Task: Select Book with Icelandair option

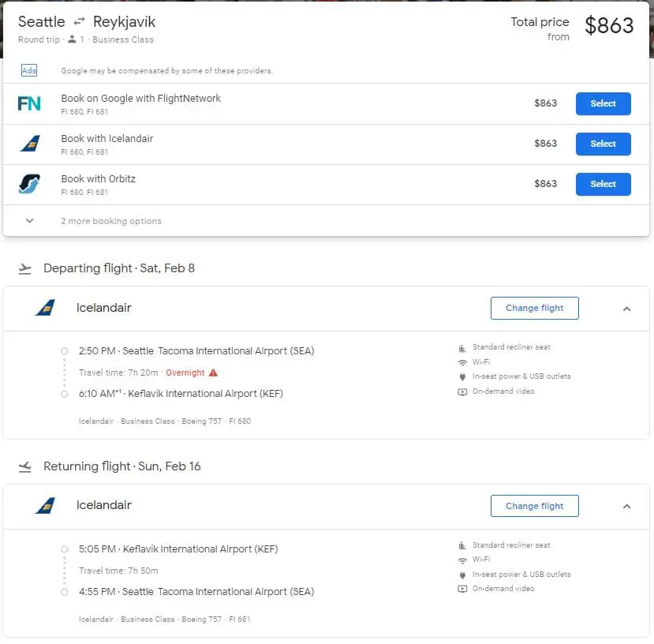Action: [x=603, y=144]
